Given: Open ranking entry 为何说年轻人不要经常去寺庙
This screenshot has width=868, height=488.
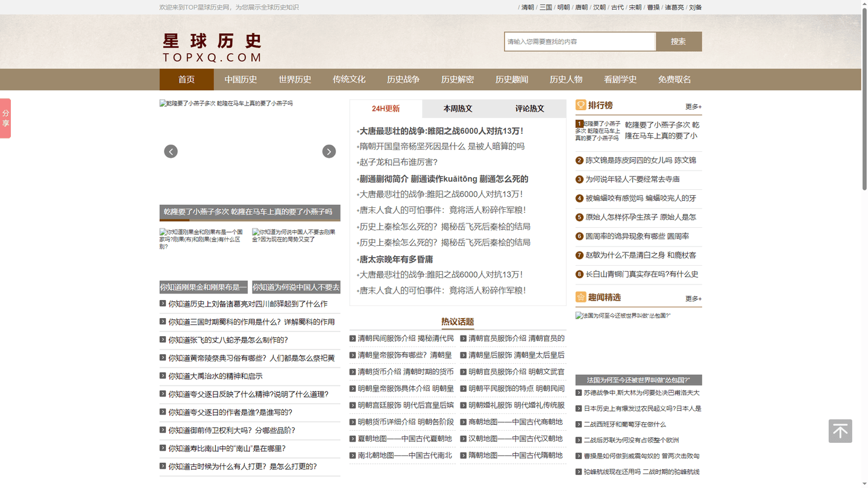Looking at the screenshot, I should point(632,180).
